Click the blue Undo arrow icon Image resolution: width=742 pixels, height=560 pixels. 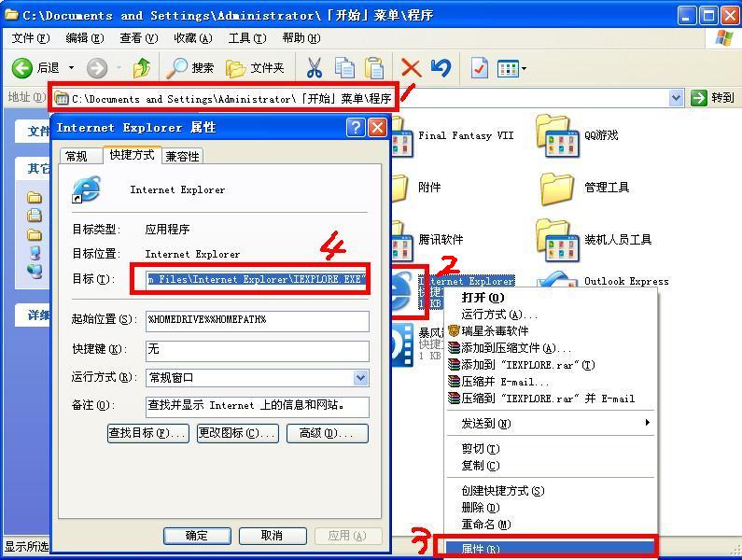pos(441,68)
